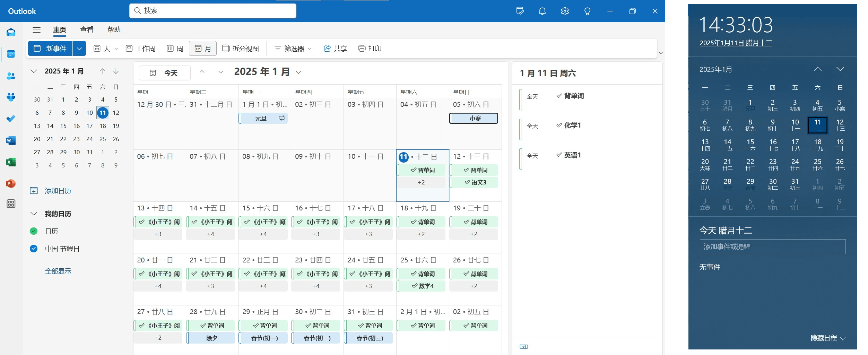Open the 打印 print option
868x355 pixels.
[x=370, y=49]
